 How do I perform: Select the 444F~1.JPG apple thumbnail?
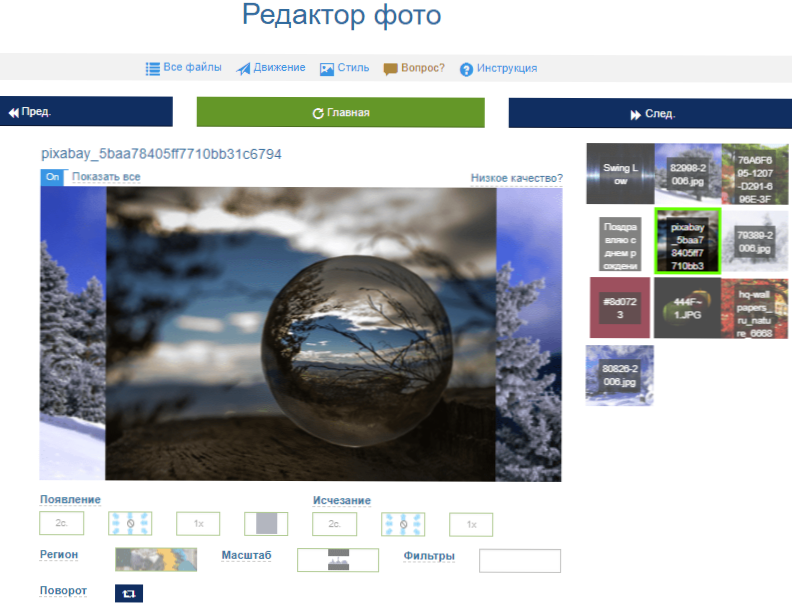[x=687, y=308]
